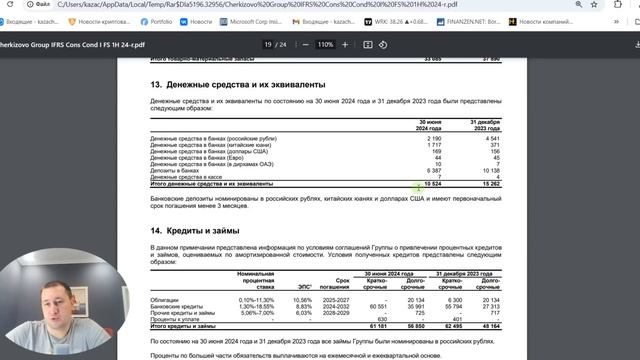
Task: Open the zoom magnifier icon in address bar
Action: tap(579, 4)
